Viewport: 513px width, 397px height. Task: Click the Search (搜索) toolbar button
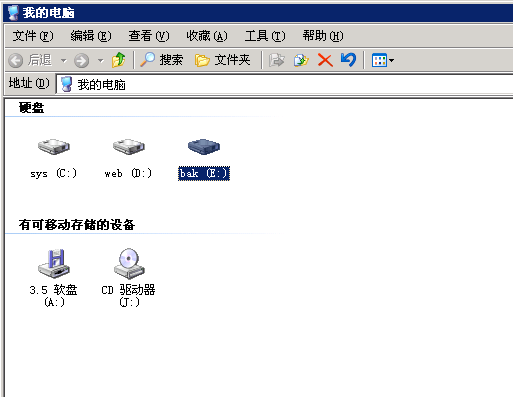click(x=161, y=60)
